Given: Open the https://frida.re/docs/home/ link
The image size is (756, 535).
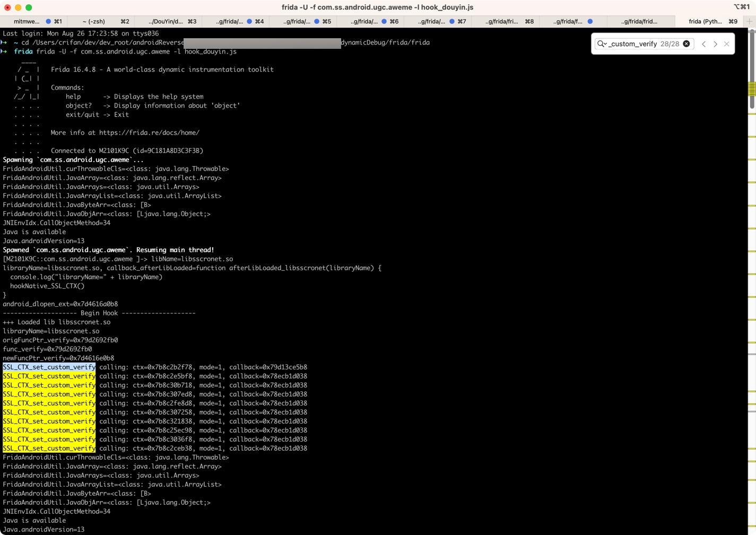Looking at the screenshot, I should [149, 133].
